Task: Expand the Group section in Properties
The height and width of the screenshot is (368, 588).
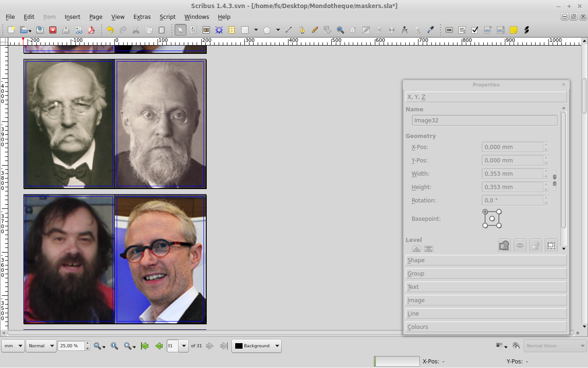Action: click(x=486, y=274)
